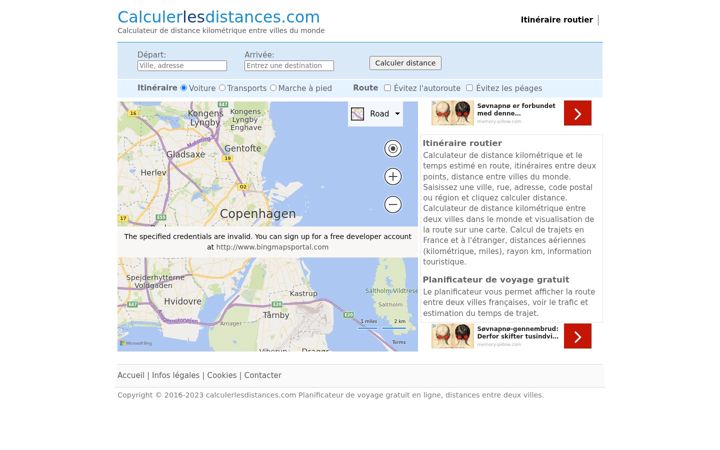Click the Hvidovre label on the map
The image size is (720, 450).
click(183, 301)
